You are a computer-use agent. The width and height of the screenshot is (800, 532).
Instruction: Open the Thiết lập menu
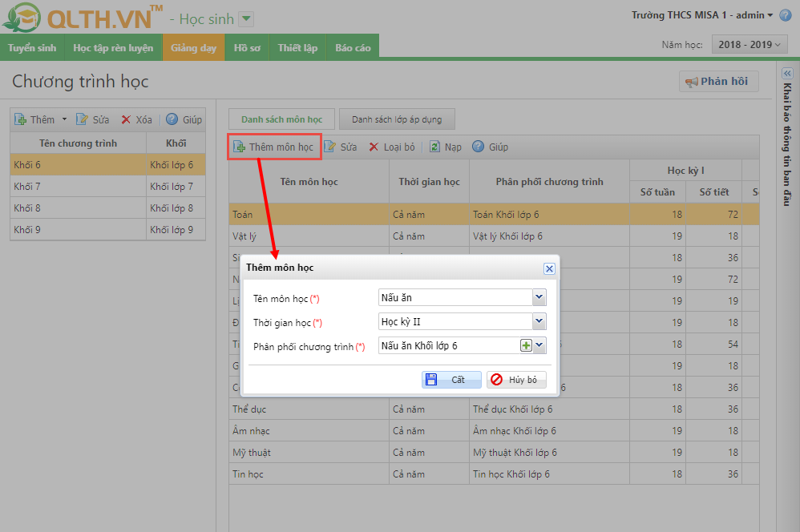point(297,47)
